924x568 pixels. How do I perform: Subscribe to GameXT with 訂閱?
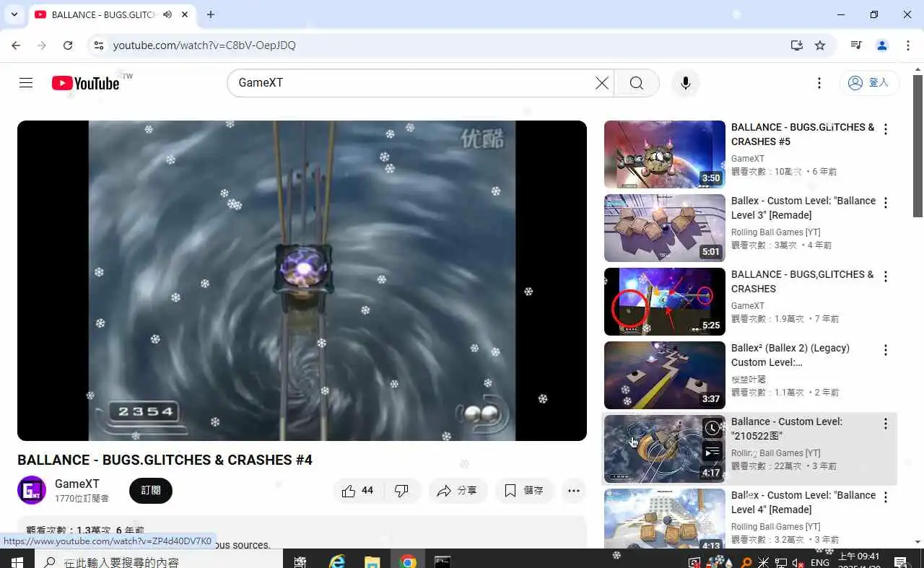click(x=151, y=491)
